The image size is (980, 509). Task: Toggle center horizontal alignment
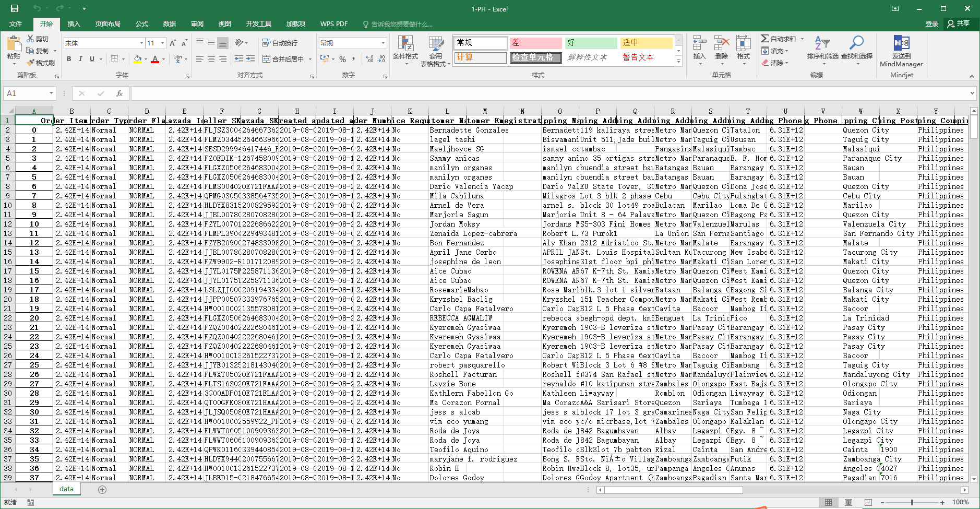[211, 59]
